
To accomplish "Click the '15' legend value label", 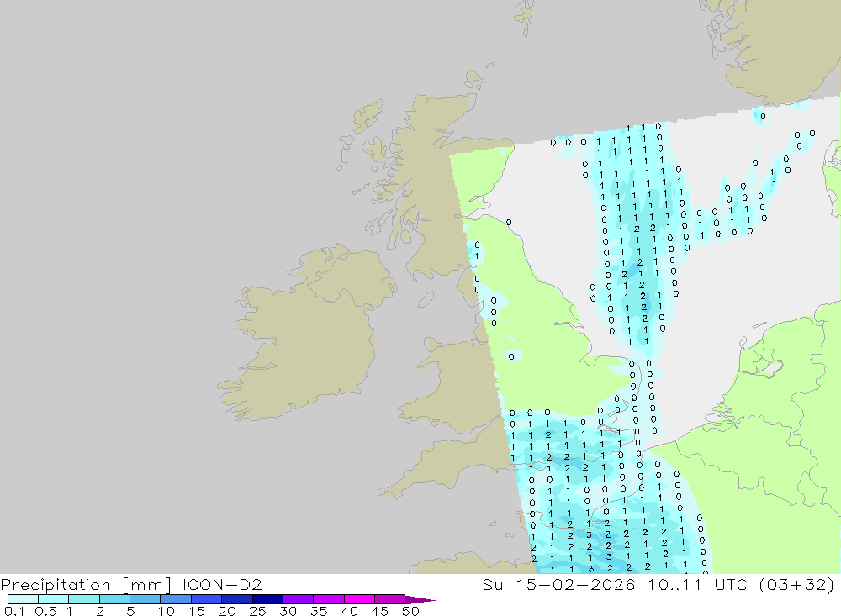I will coord(197,611).
